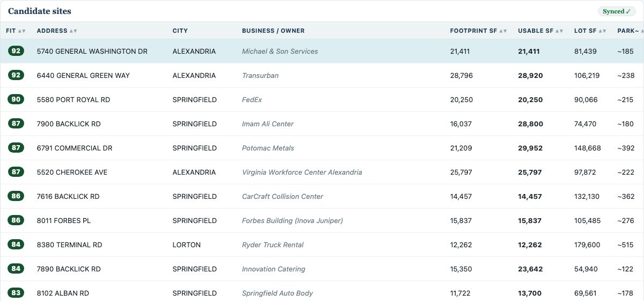Click fit badge 83 of Springfield Auto Body row

pyautogui.click(x=16, y=293)
